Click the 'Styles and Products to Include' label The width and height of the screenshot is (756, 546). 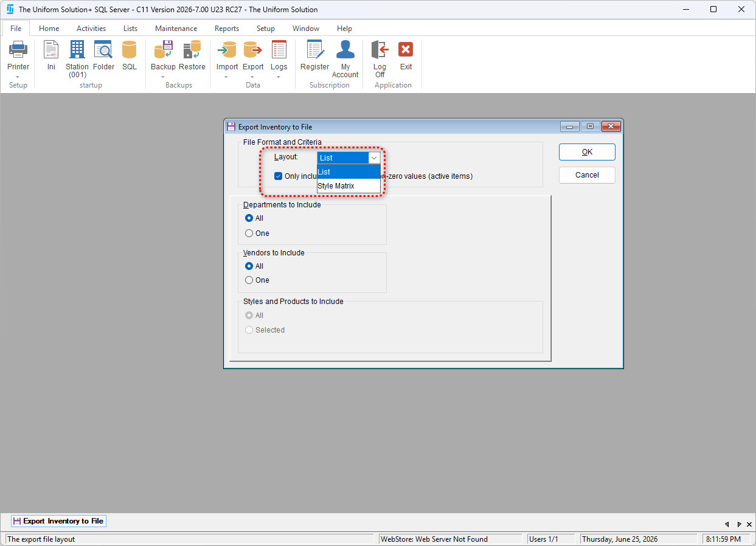[293, 301]
